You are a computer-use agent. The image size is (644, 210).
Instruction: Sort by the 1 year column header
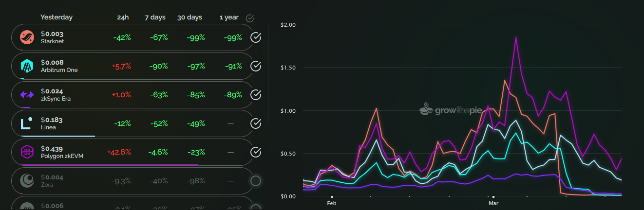[x=228, y=17]
